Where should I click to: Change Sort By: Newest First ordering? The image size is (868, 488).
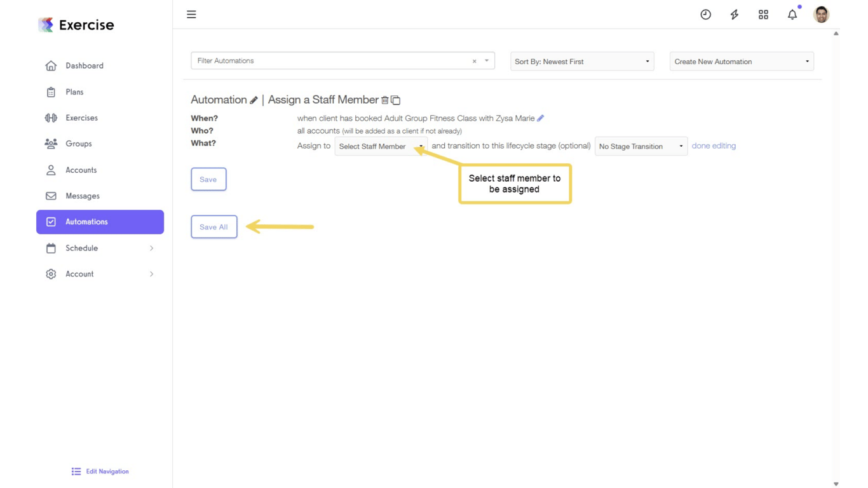[581, 61]
